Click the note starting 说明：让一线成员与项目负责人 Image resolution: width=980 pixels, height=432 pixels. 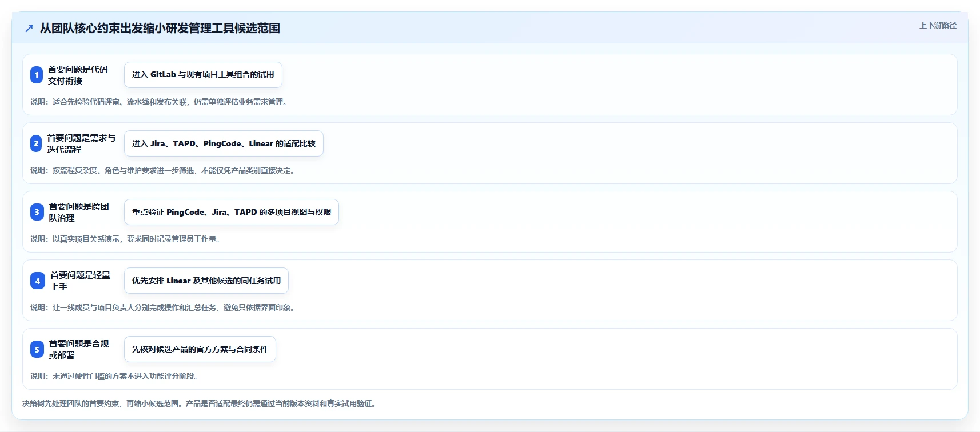point(164,307)
